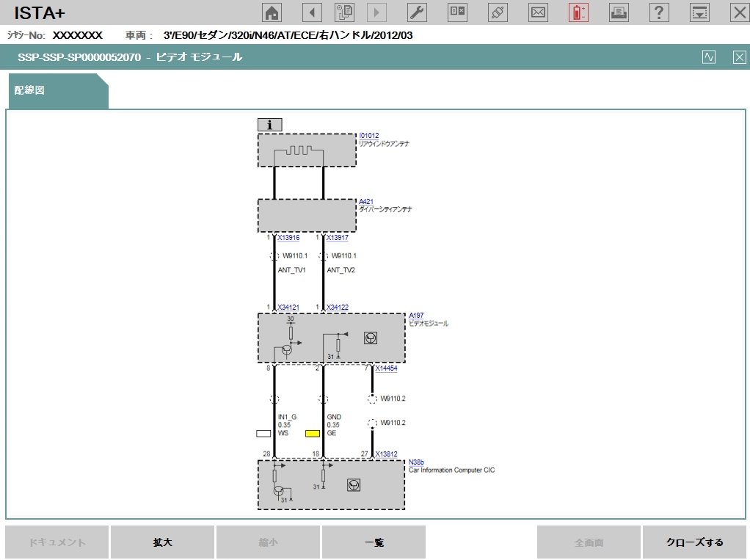750x560 pixels.
Task: Open component link A421
Action: coord(366,201)
